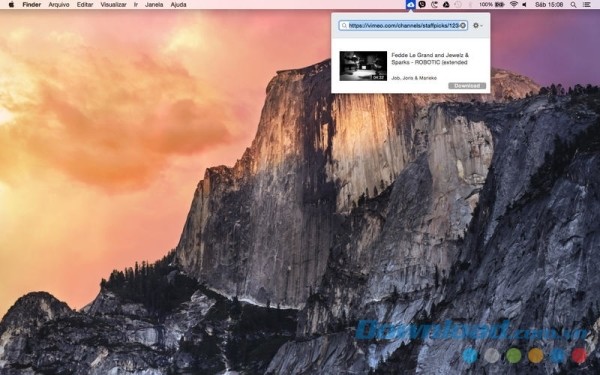This screenshot has width=600, height=375.
Task: Clear the URL field with the x button
Action: pyautogui.click(x=463, y=26)
